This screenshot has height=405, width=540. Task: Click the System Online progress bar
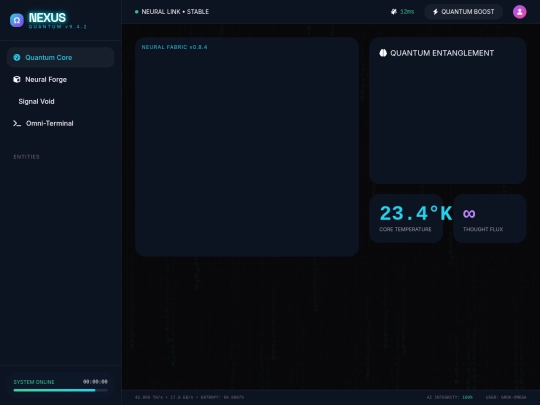pyautogui.click(x=61, y=390)
